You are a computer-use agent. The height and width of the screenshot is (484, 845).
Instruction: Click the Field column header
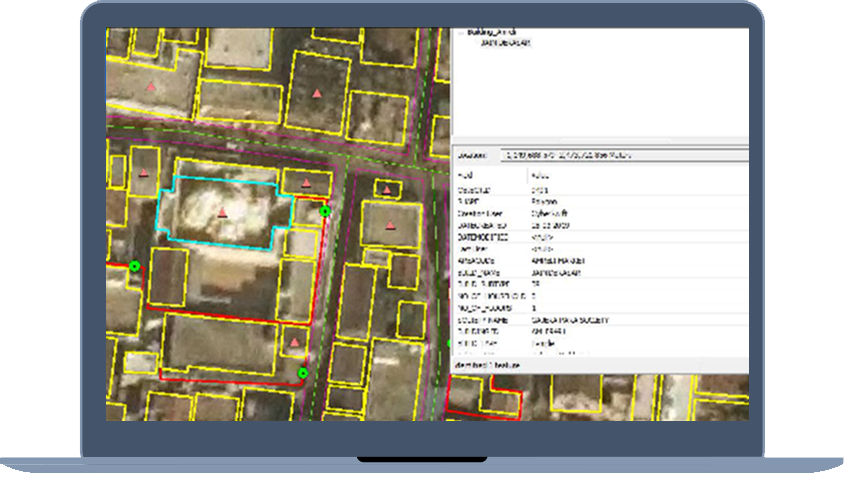pos(465,176)
